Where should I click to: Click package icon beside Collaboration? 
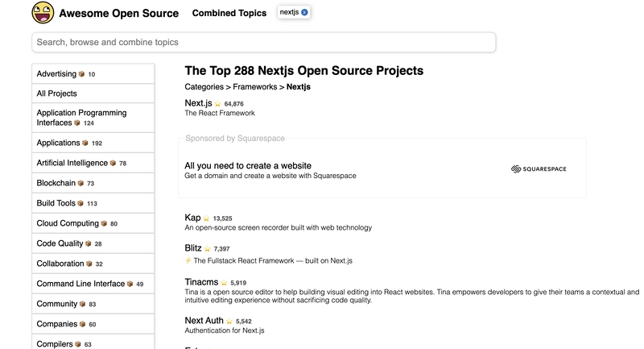(89, 264)
